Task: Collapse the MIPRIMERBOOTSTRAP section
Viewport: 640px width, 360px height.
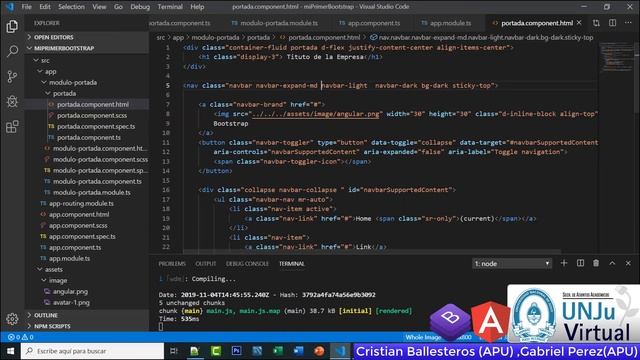Action: 87,48
